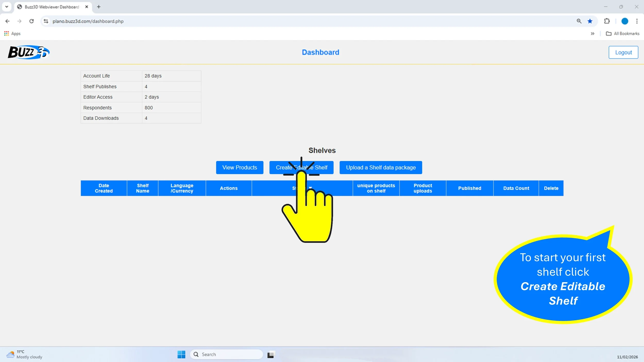Viewport: 644px width, 362px height.
Task: Bookmark page with star icon
Action: point(590,21)
